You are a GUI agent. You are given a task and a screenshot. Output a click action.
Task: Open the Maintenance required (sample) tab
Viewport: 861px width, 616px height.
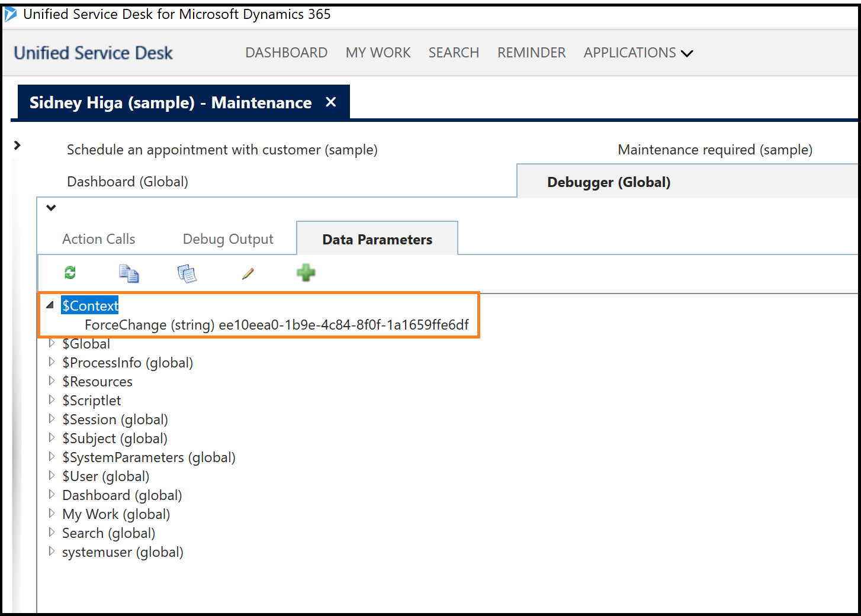(x=715, y=150)
